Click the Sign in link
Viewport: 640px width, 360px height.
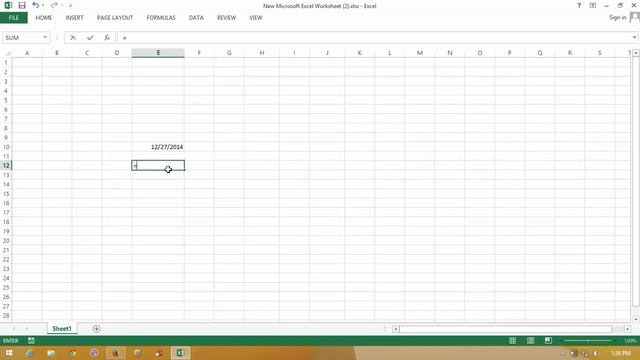[x=618, y=18]
